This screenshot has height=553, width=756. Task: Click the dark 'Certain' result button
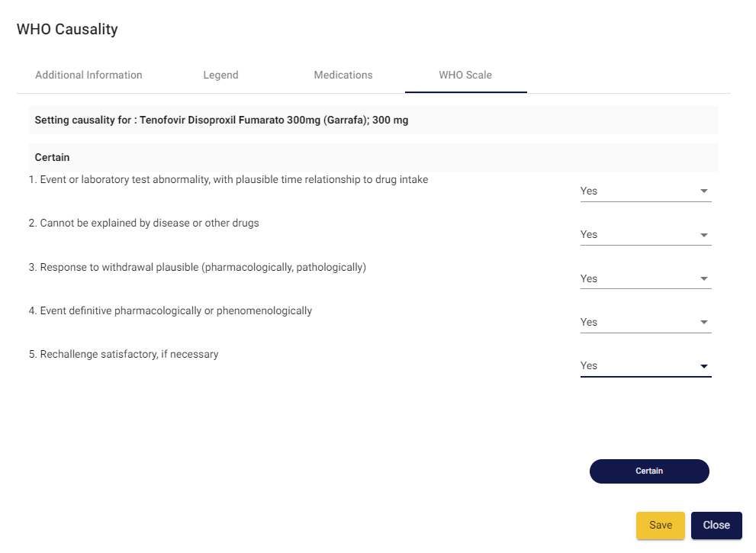(649, 471)
